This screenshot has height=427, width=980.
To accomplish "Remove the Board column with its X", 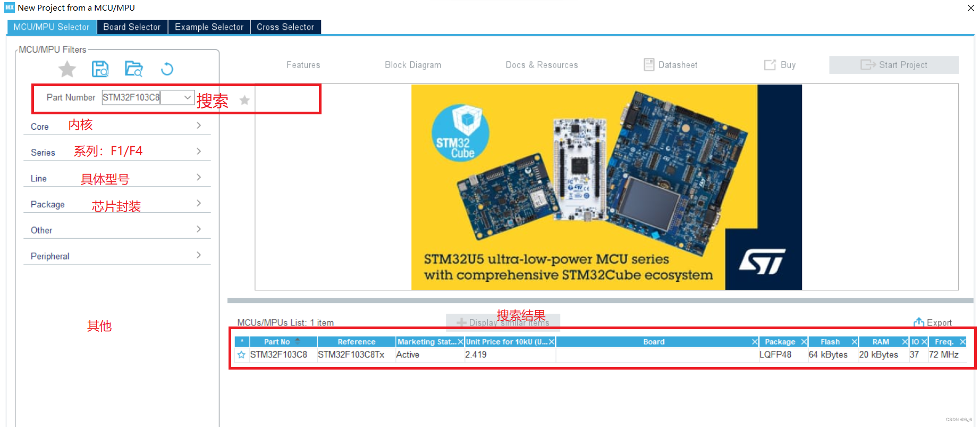I will 754,342.
